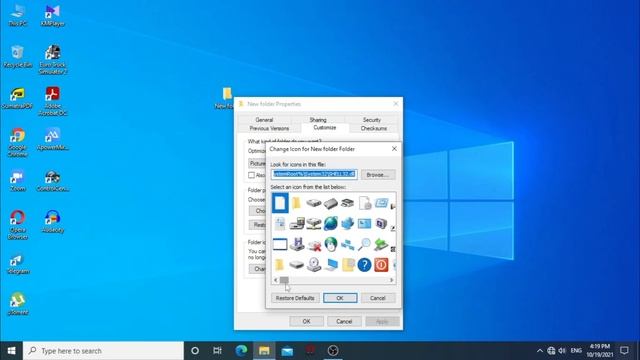Screen dimensions: 640x360
Task: Select the red power button icon
Action: 381,264
